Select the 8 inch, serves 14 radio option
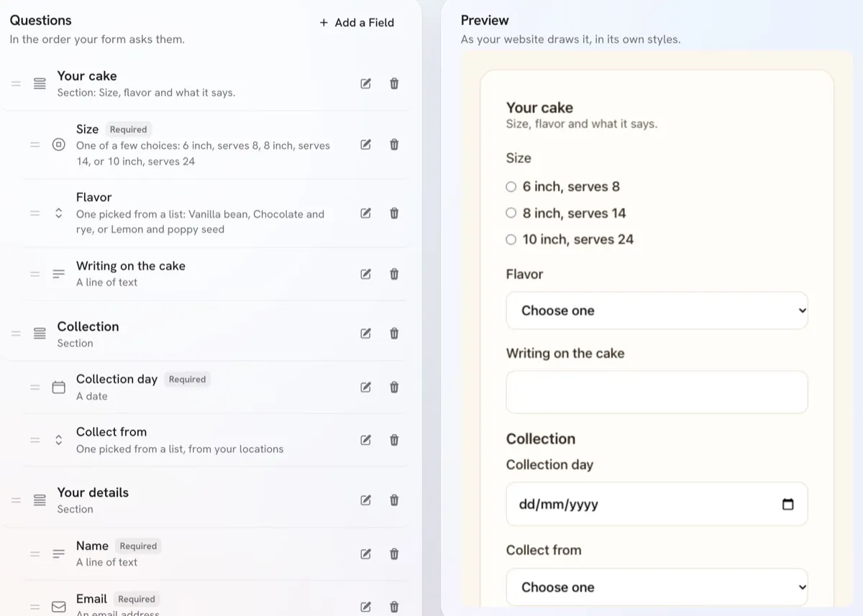 pos(511,213)
